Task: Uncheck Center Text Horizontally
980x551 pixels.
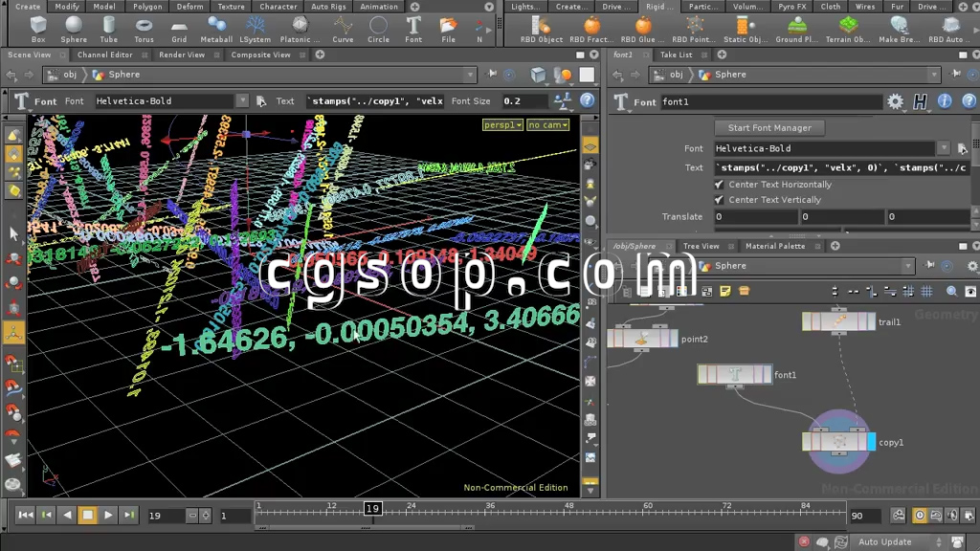Action: pos(720,185)
